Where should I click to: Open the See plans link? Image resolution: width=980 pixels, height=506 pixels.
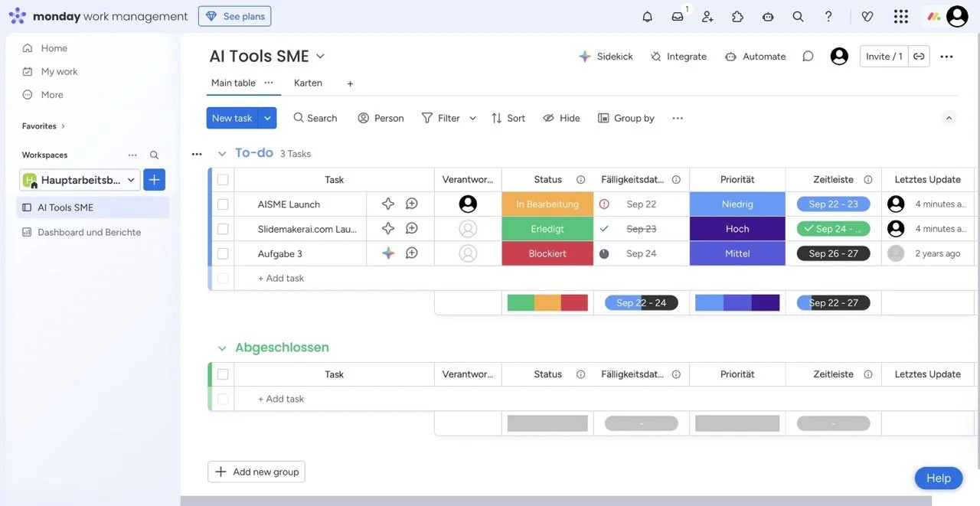click(234, 15)
